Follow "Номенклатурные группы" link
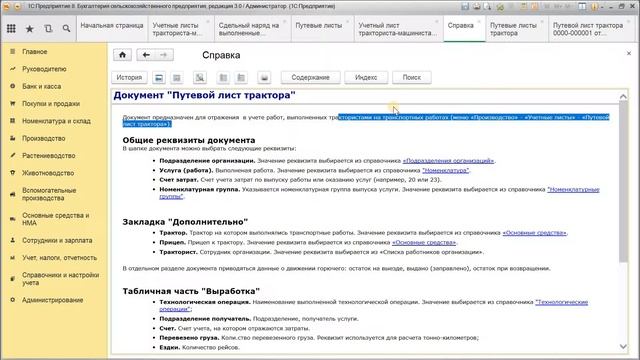The image size is (640, 360). (x=573, y=189)
